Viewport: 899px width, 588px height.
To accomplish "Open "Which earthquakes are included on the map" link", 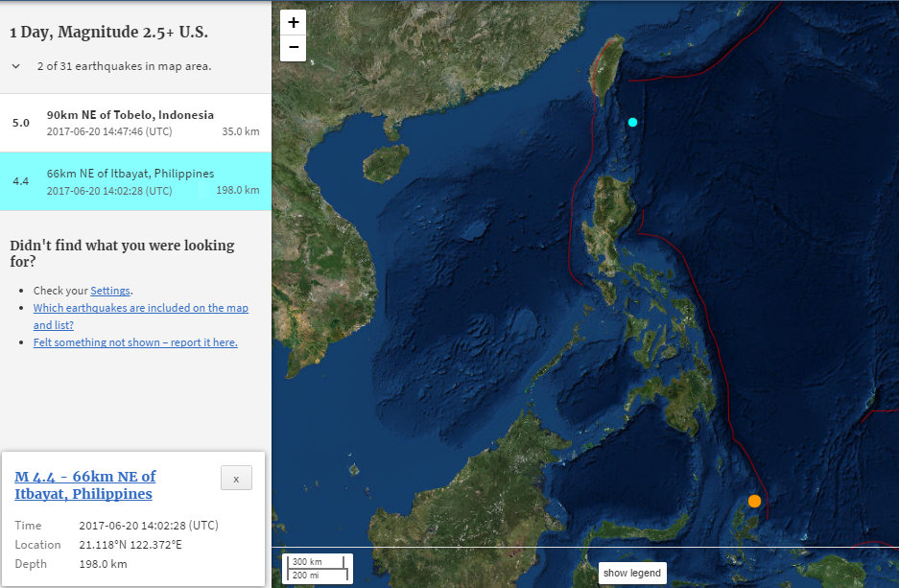I will click(140, 307).
